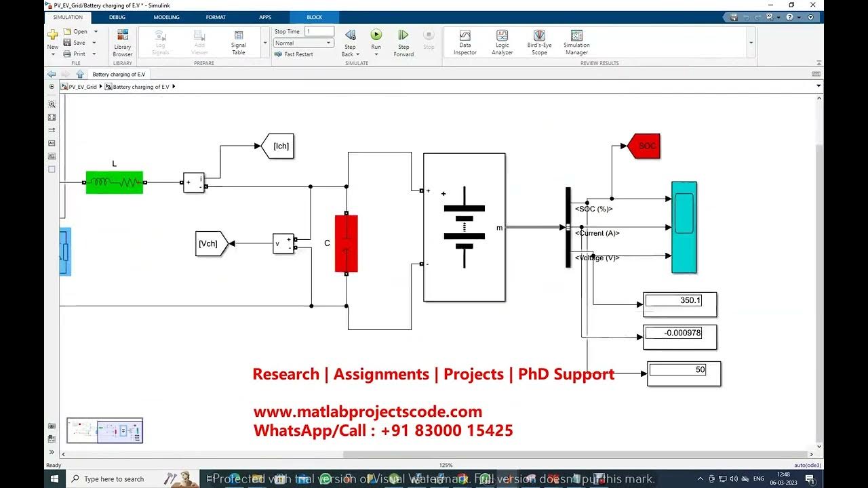Image resolution: width=868 pixels, height=488 pixels.
Task: Expand the Open dropdown arrow
Action: point(96,32)
